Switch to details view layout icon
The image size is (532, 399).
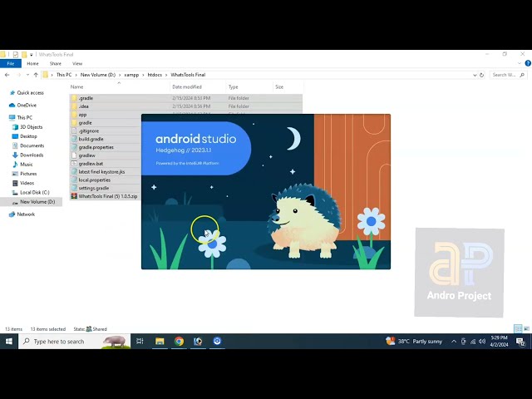tap(518, 328)
